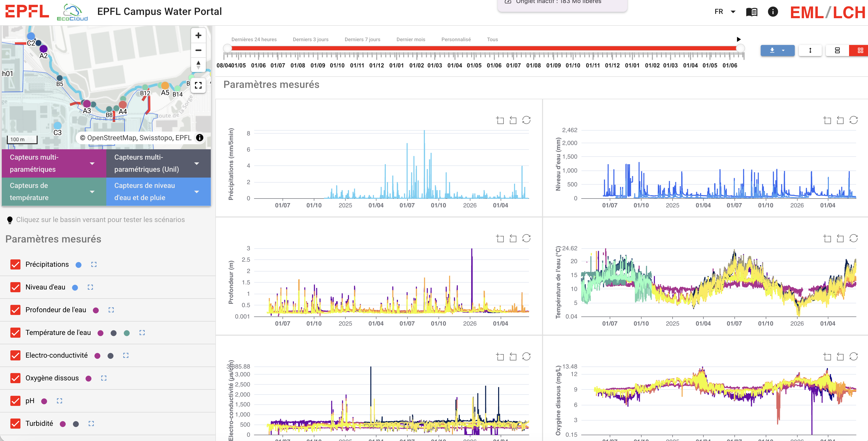Select the Dernier mois time range
Viewport: 868px width, 441px height.
click(411, 39)
